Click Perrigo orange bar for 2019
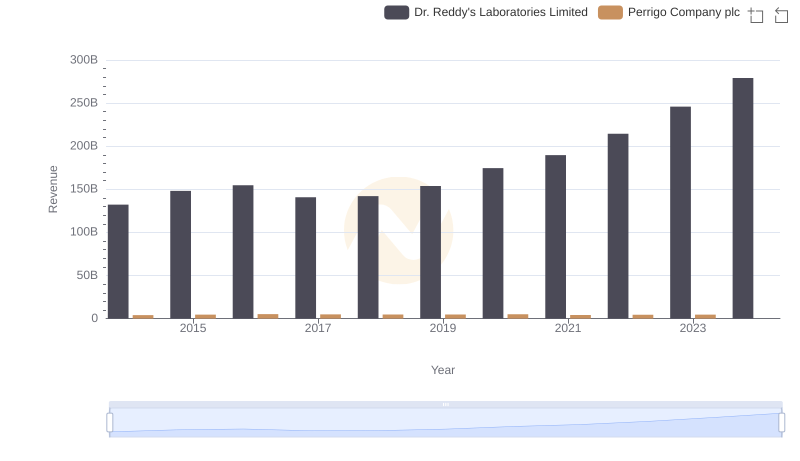This screenshot has width=800, height=461. tap(456, 317)
